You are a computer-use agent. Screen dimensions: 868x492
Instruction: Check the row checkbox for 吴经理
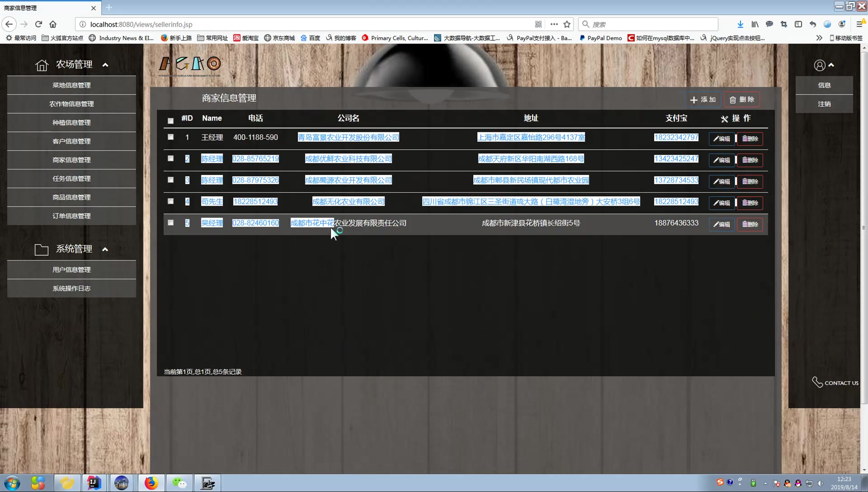tap(170, 222)
